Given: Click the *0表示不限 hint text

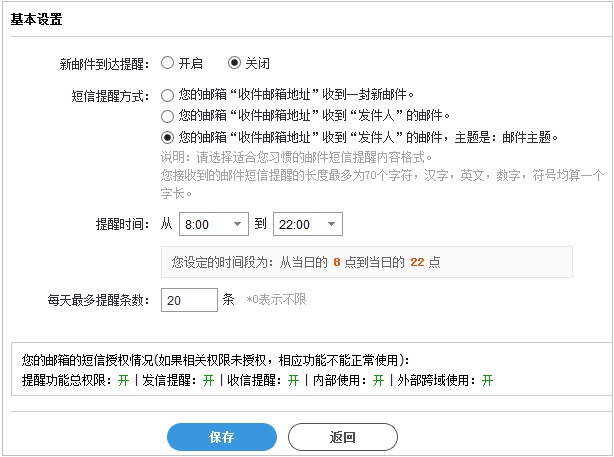Looking at the screenshot, I should (276, 300).
